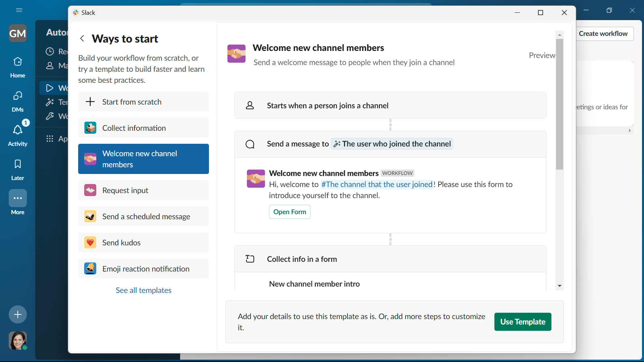The width and height of the screenshot is (644, 362).
Task: Select the Templates wand icon
Action: click(x=50, y=102)
